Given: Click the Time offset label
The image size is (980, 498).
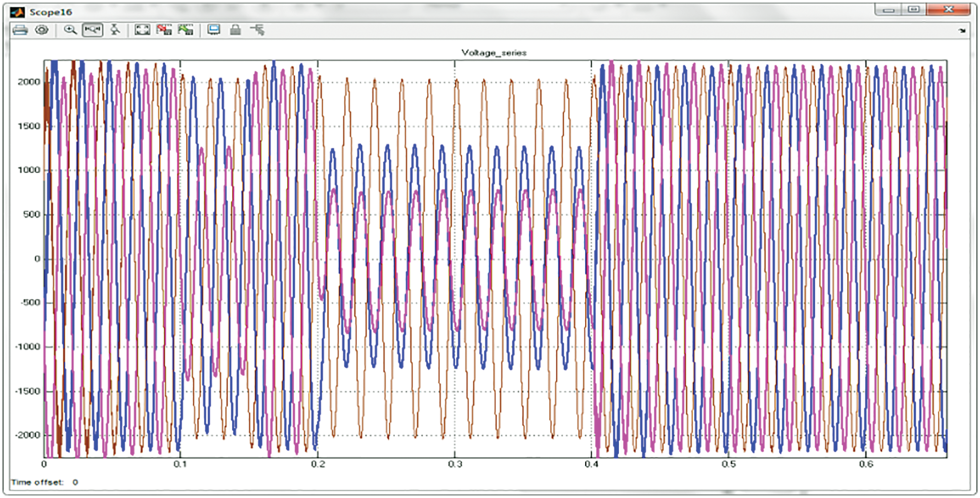Looking at the screenshot, I should point(37,482).
